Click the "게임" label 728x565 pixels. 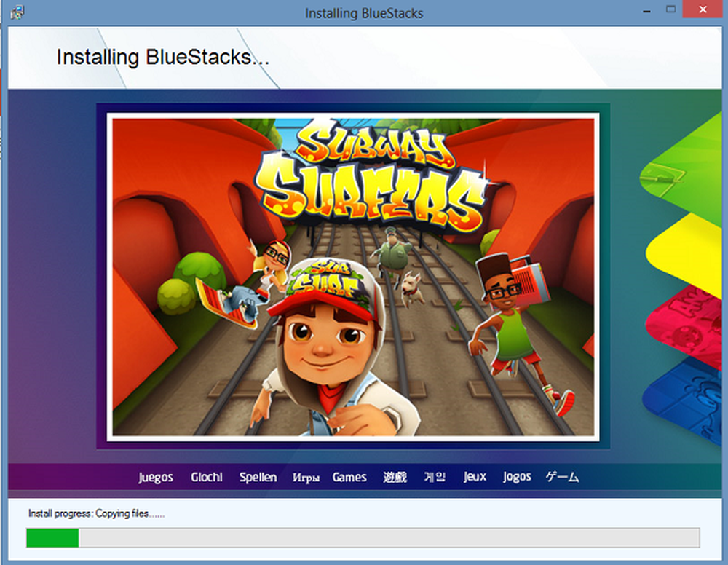pos(435,477)
